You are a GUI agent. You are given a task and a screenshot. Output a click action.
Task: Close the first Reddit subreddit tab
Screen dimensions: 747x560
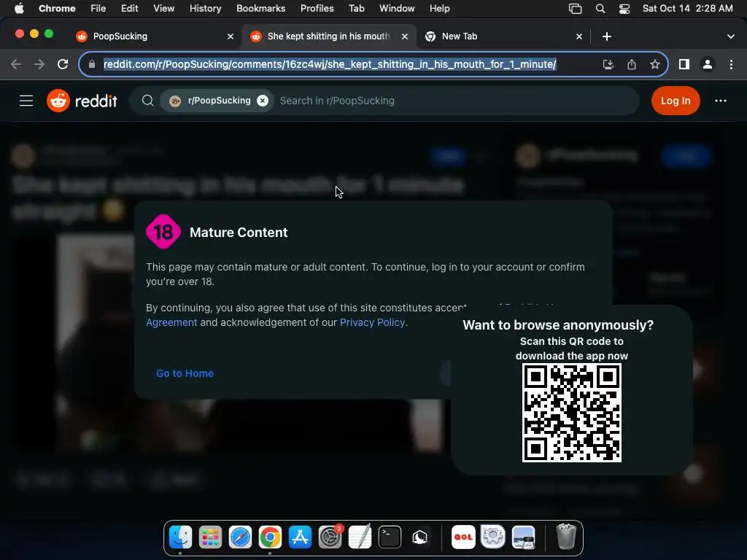(x=231, y=36)
